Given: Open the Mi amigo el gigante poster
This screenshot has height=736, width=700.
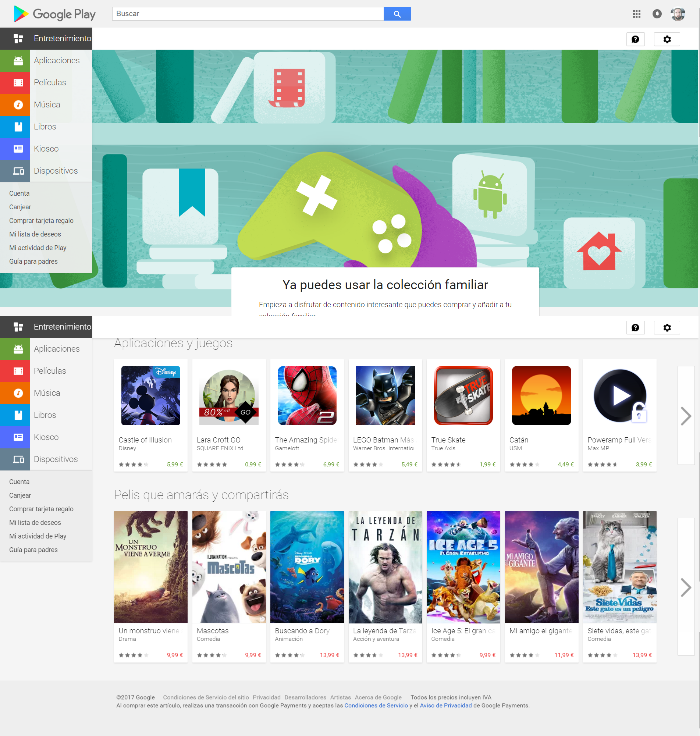Looking at the screenshot, I should pos(542,567).
